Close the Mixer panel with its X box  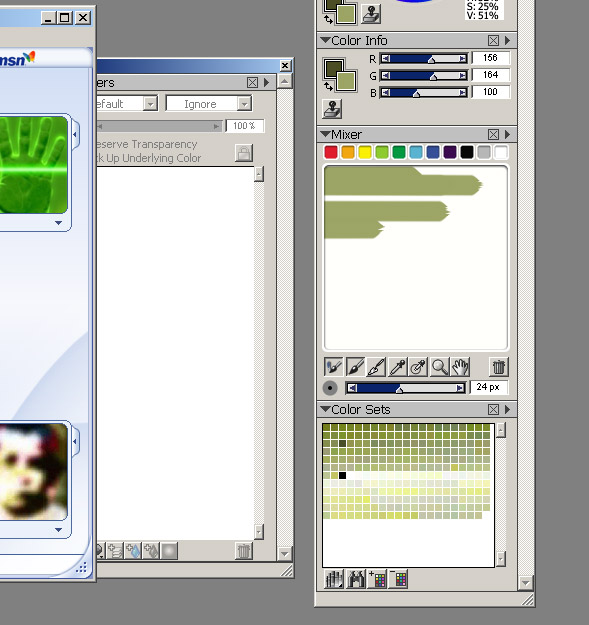point(493,134)
